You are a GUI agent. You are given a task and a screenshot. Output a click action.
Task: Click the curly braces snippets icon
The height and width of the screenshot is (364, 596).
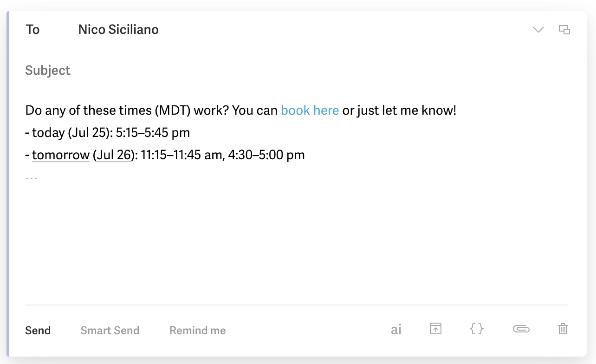coord(477,329)
